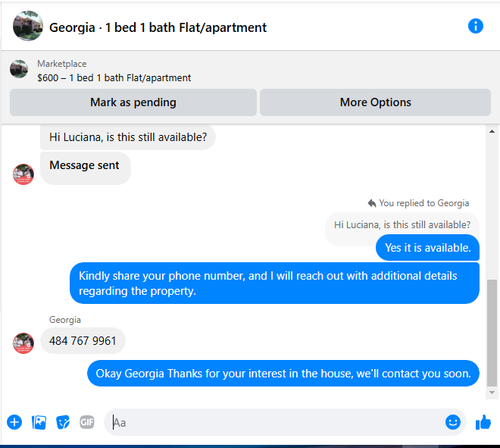Click the quoted grey 'Hi Luciana' reply preview

click(402, 225)
